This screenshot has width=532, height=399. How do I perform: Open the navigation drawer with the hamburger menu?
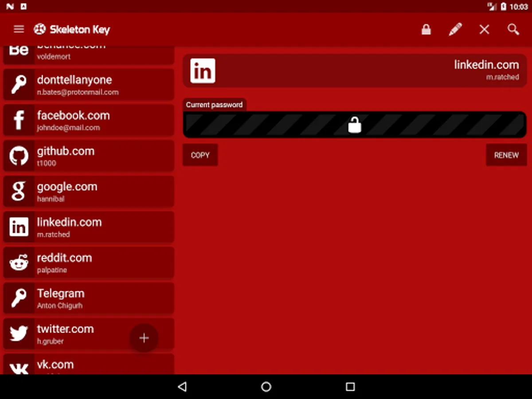coord(19,29)
